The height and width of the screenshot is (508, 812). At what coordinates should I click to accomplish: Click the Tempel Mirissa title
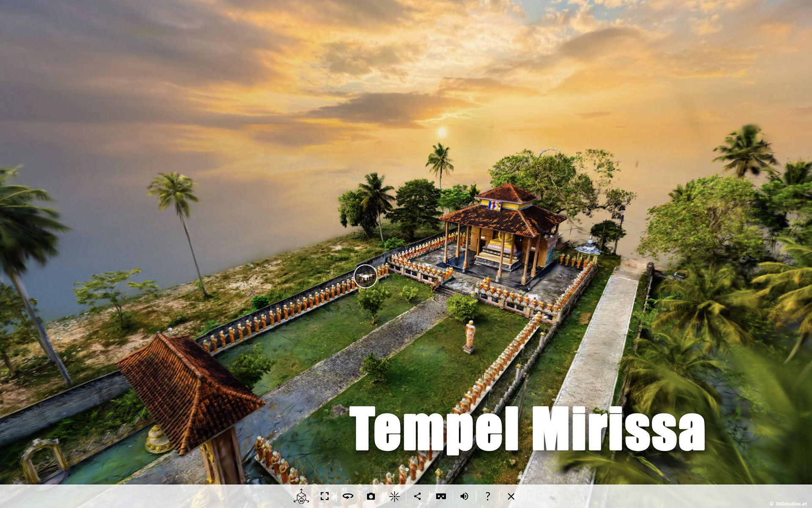pos(527,428)
